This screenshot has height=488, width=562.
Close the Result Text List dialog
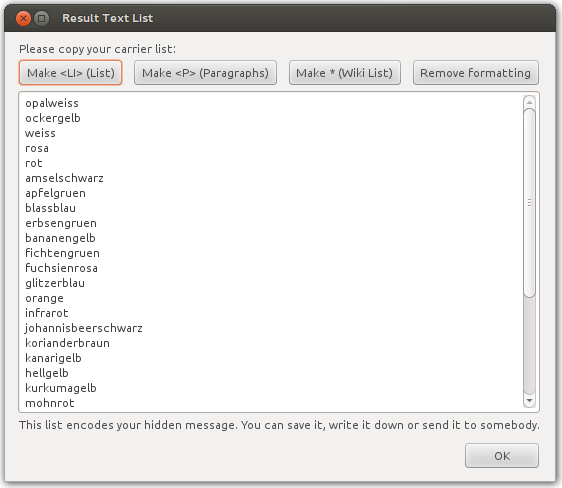pos(23,18)
